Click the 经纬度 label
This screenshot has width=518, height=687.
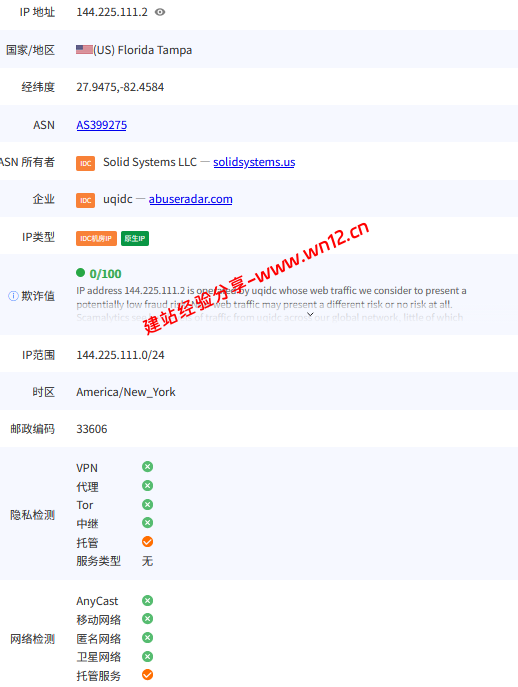click(38, 87)
